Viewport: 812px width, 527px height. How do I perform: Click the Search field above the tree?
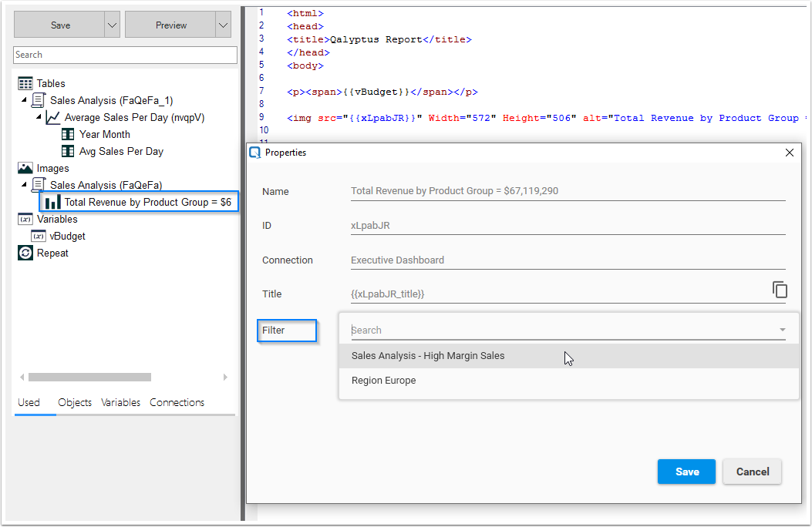(125, 55)
